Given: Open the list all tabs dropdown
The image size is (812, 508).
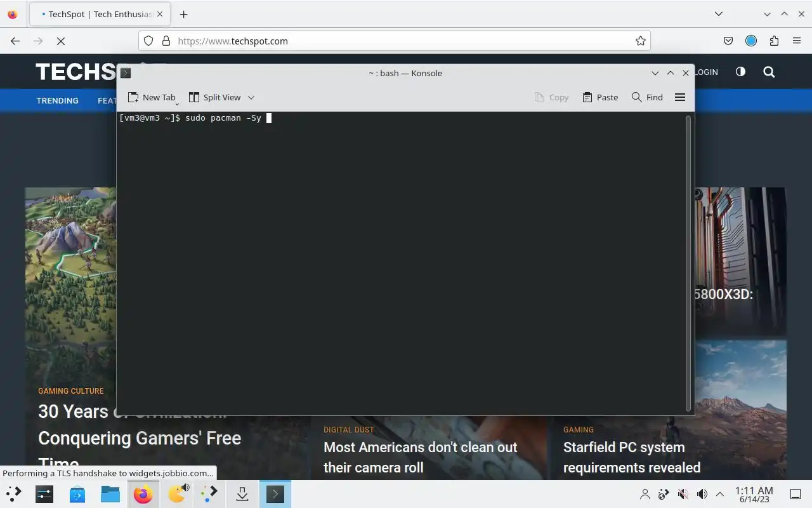Looking at the screenshot, I should click(x=719, y=14).
